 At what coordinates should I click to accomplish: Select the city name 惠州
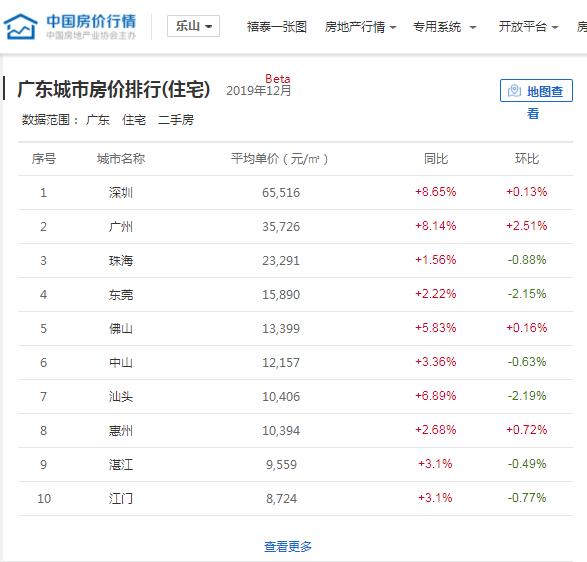[121, 431]
